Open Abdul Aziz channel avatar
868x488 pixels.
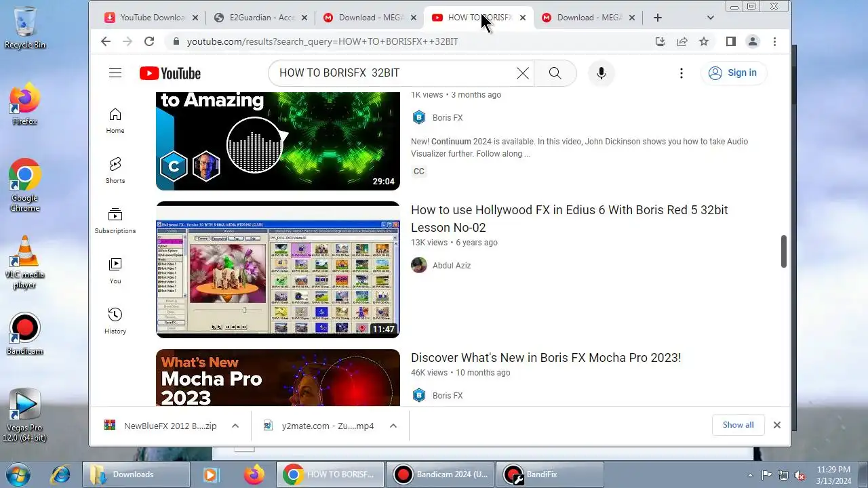(x=419, y=265)
